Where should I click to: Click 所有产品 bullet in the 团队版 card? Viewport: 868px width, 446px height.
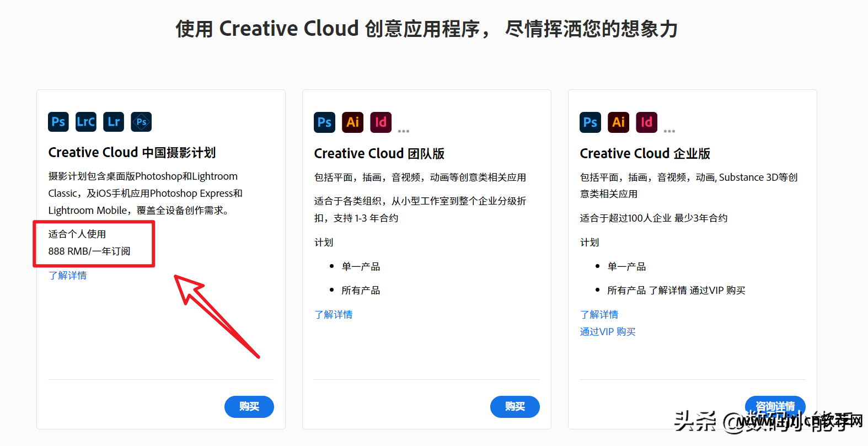tap(361, 290)
